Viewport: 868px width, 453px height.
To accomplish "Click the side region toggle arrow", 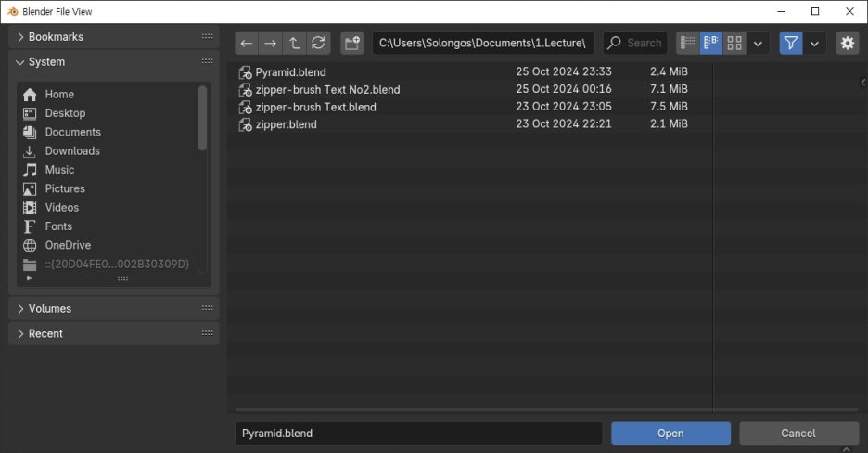I will point(863,82).
